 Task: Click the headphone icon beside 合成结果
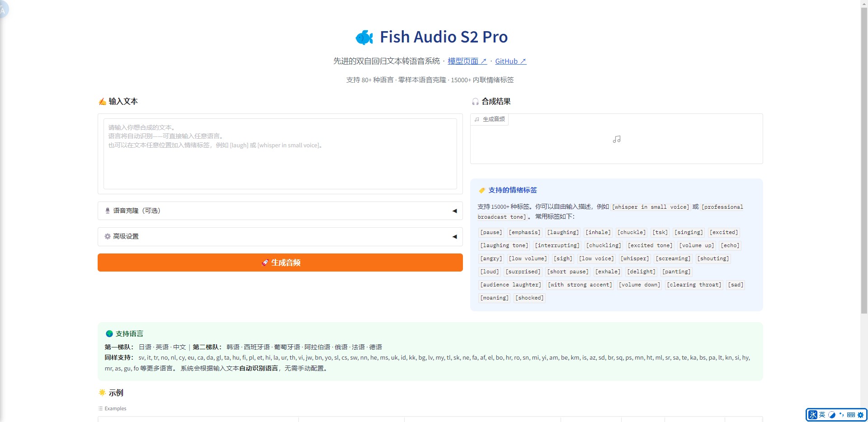[475, 102]
